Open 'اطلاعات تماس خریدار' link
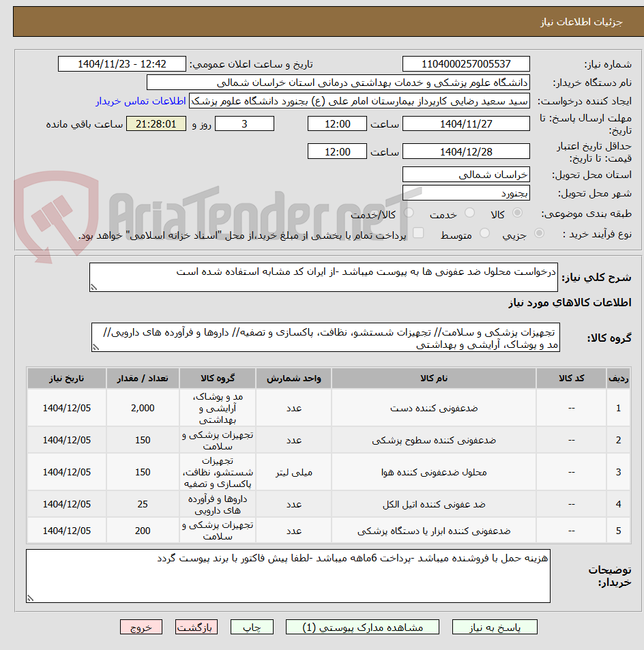The width and height of the screenshot is (644, 650). pyautogui.click(x=141, y=101)
